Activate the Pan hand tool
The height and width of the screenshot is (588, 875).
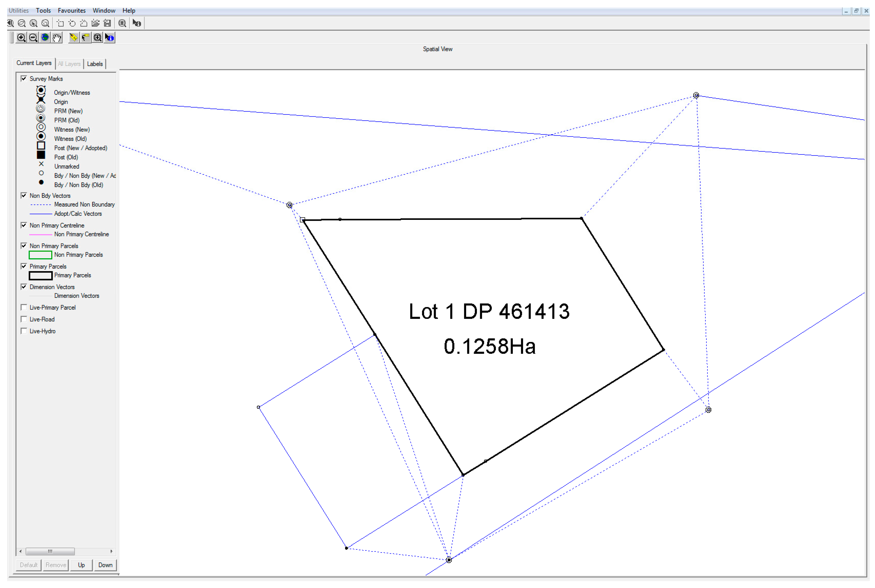(x=57, y=37)
